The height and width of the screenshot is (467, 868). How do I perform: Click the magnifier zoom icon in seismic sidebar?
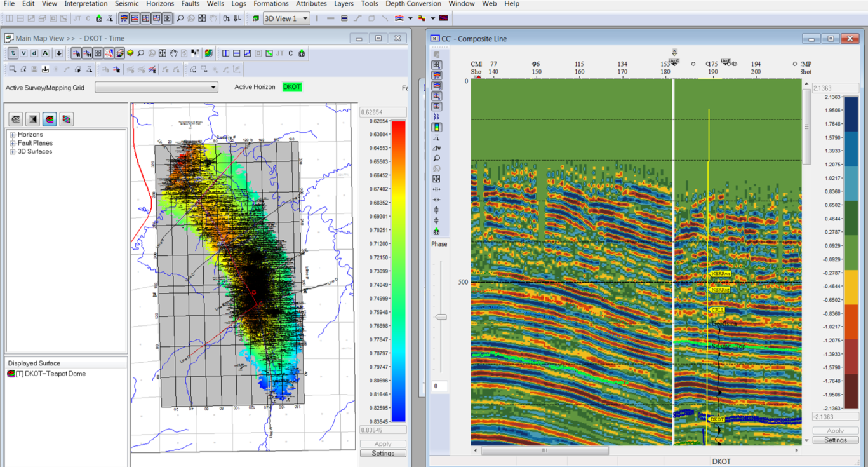(x=437, y=158)
